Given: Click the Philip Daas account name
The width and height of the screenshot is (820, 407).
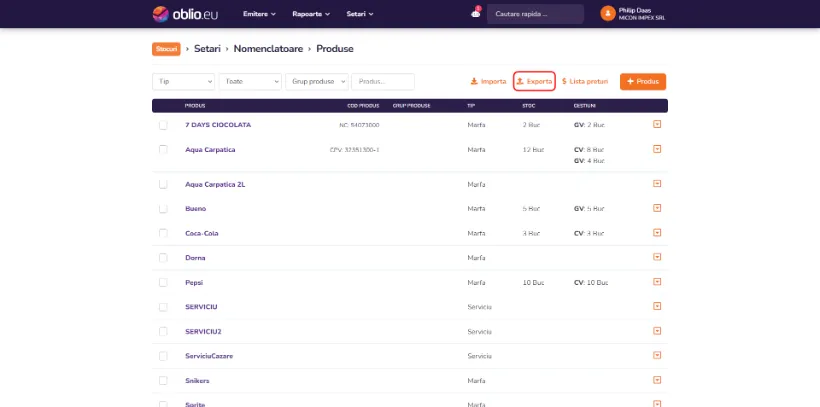Looking at the screenshot, I should (635, 10).
